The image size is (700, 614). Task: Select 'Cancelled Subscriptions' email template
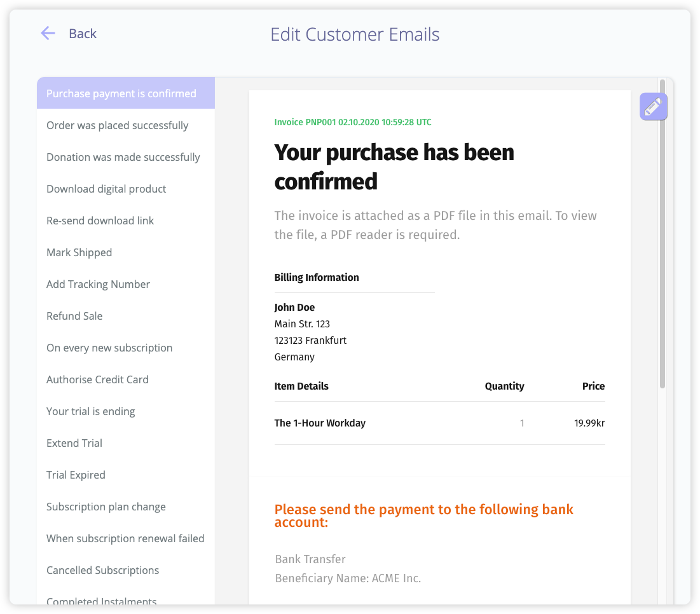click(x=103, y=570)
